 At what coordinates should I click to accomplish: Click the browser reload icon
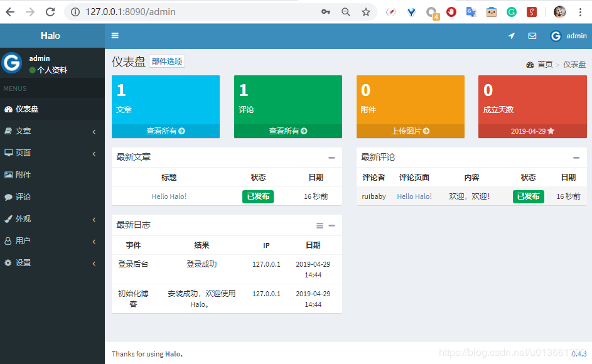50,11
